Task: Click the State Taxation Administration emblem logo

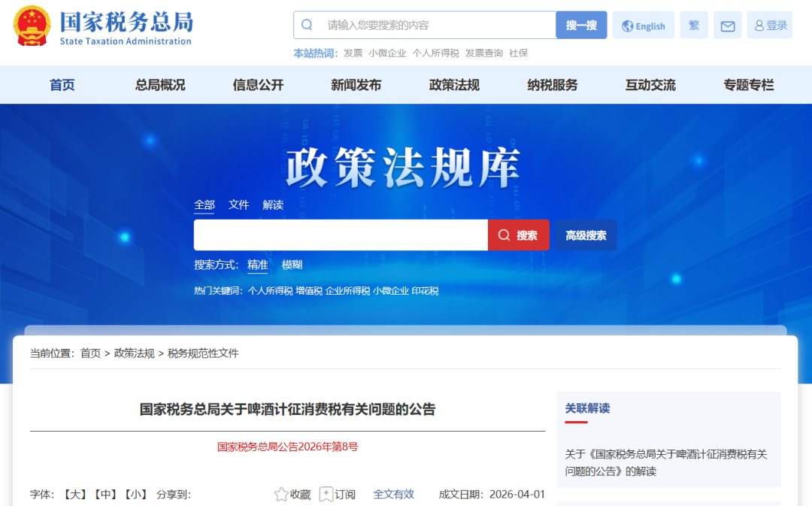Action: (x=32, y=26)
